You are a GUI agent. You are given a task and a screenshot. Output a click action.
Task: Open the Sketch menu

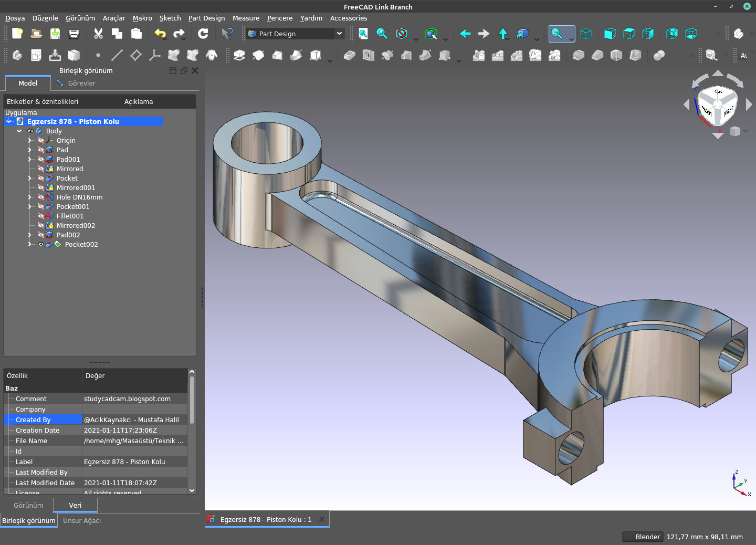170,18
